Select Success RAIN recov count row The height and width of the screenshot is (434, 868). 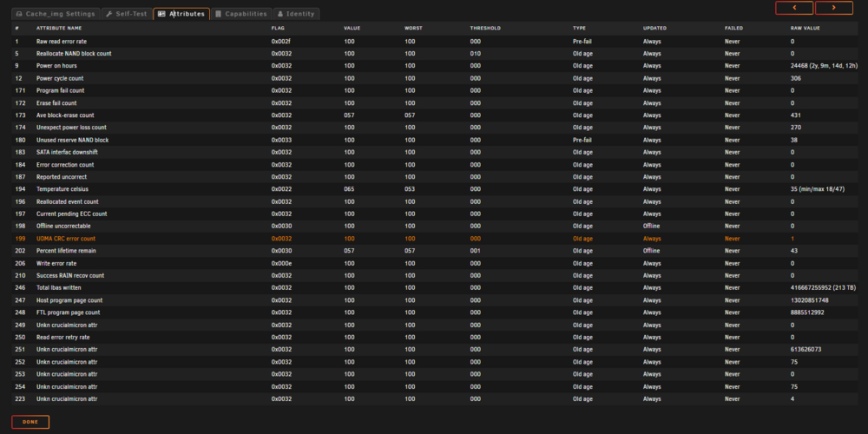[435, 276]
